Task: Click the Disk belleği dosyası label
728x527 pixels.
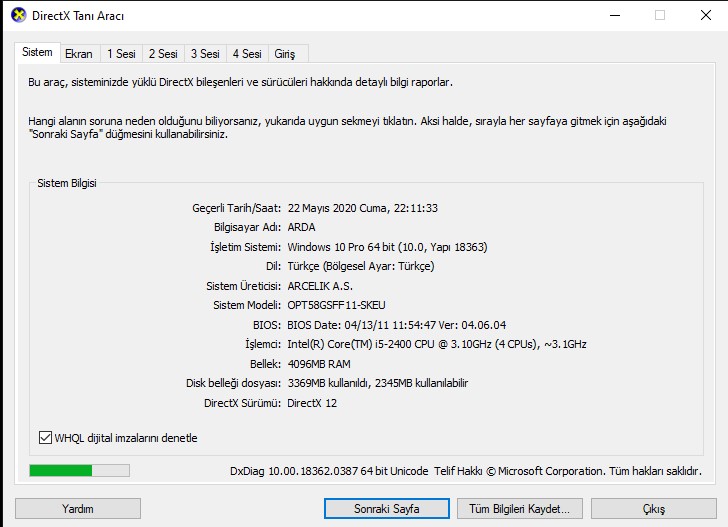Action: [233, 384]
